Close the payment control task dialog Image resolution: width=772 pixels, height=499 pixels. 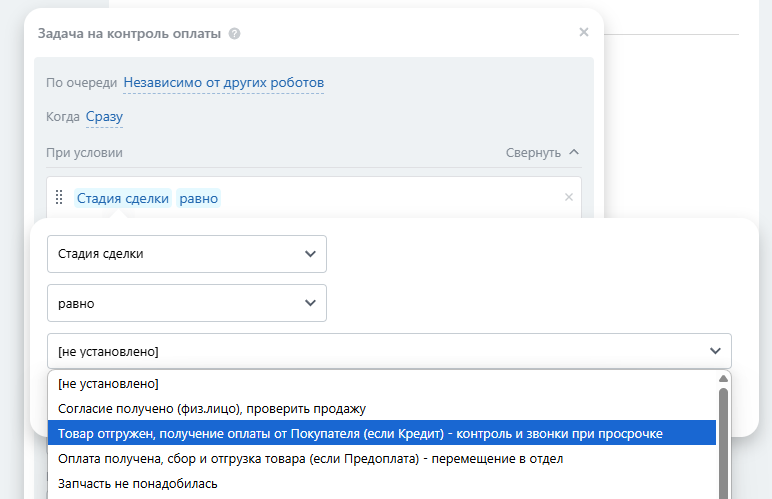tap(584, 32)
